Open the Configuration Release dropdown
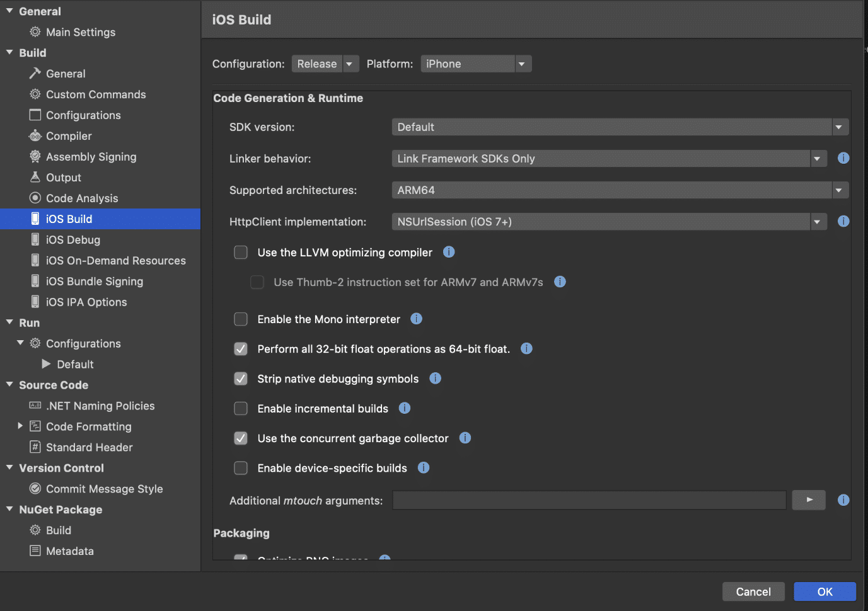 point(325,64)
